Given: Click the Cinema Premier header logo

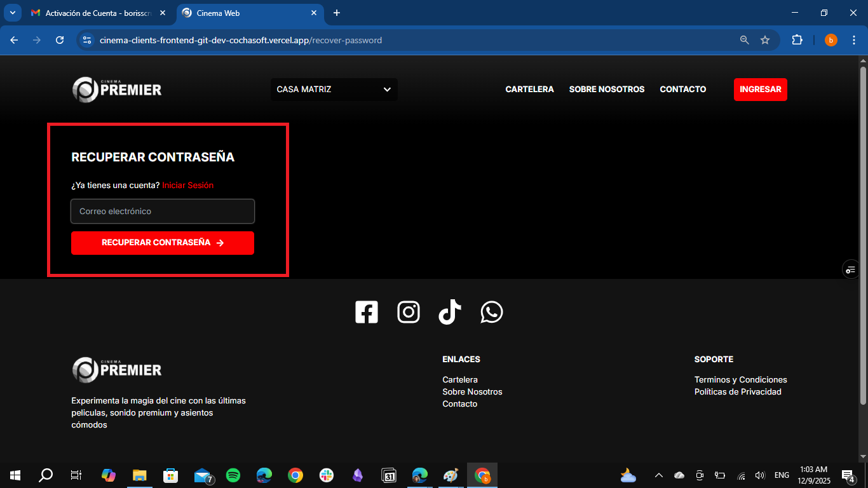Looking at the screenshot, I should (x=117, y=90).
